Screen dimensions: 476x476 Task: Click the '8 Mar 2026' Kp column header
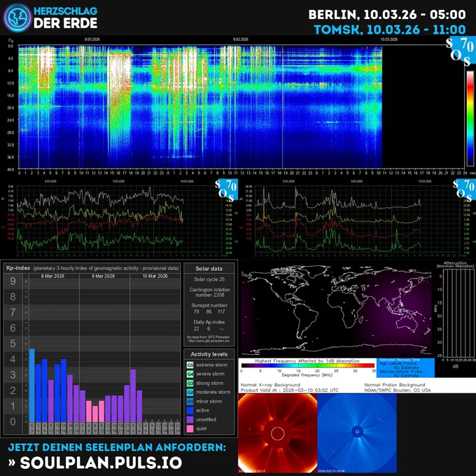[52, 276]
